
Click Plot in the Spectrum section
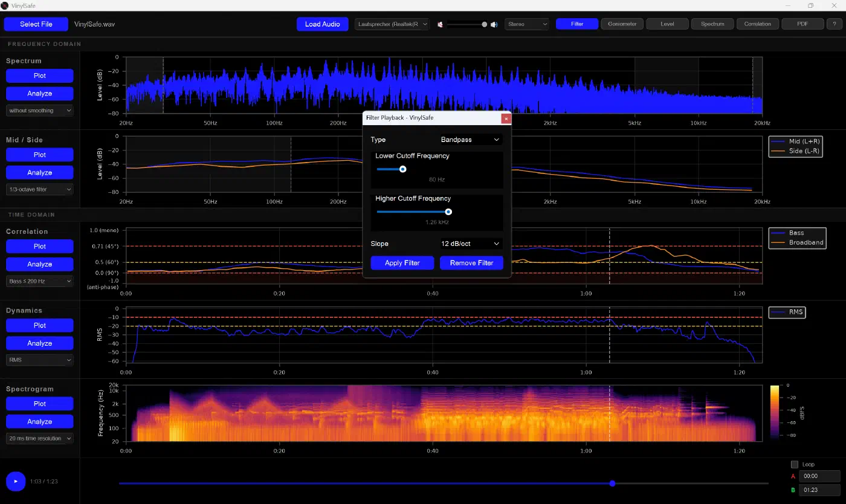[40, 76]
